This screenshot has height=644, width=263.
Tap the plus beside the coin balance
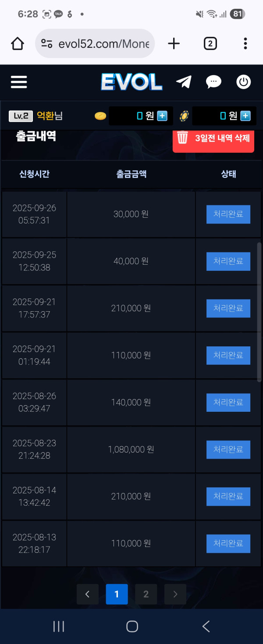[x=162, y=116]
